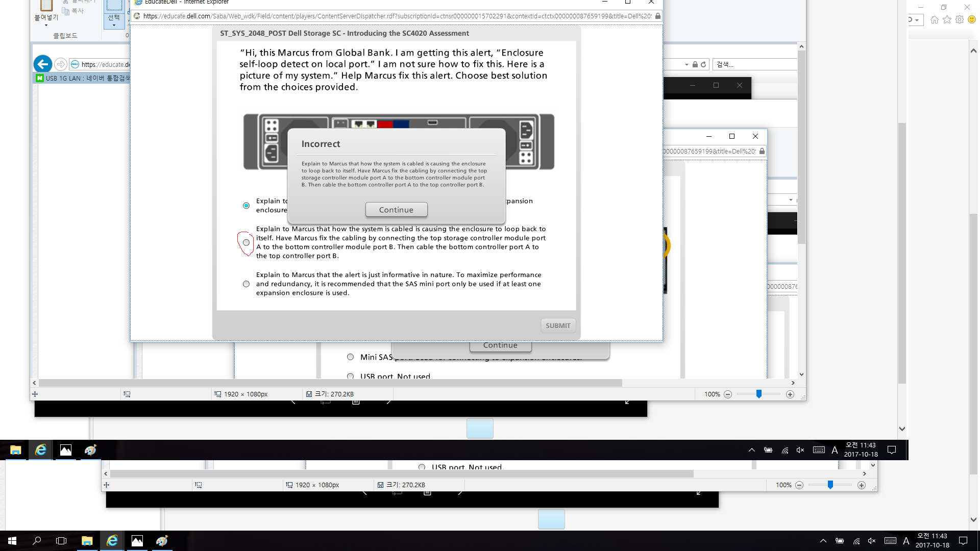Click the yellow smiley feedback icon
980x551 pixels.
(972, 20)
